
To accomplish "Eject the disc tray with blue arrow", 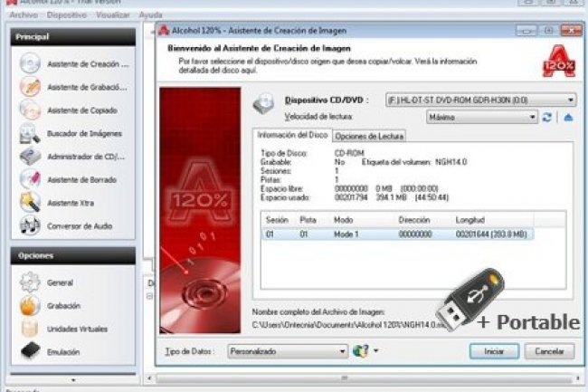I will click(568, 118).
